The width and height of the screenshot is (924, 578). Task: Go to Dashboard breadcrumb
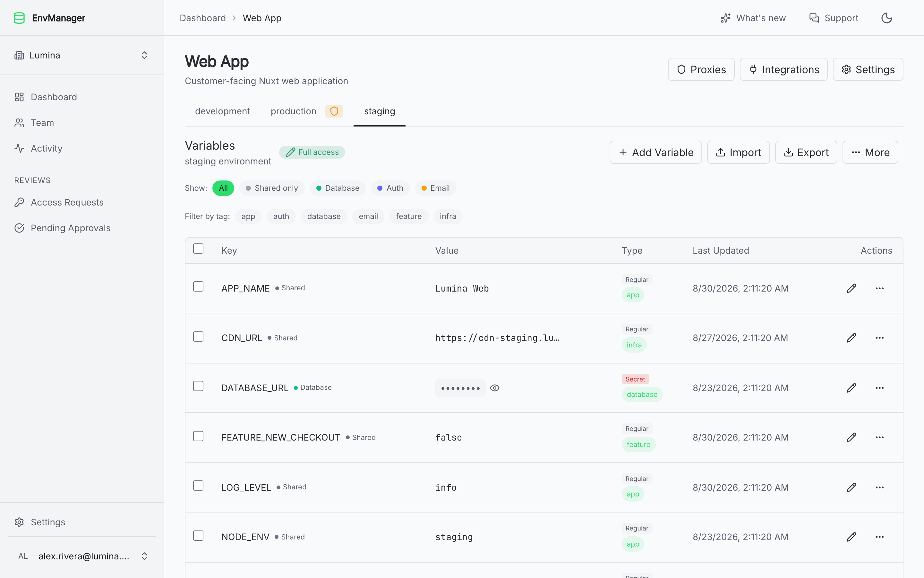[x=203, y=18]
